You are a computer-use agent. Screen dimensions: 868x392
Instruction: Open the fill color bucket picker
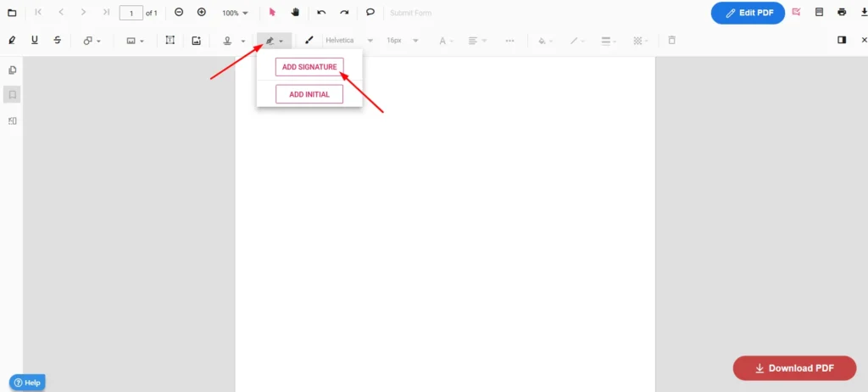545,41
